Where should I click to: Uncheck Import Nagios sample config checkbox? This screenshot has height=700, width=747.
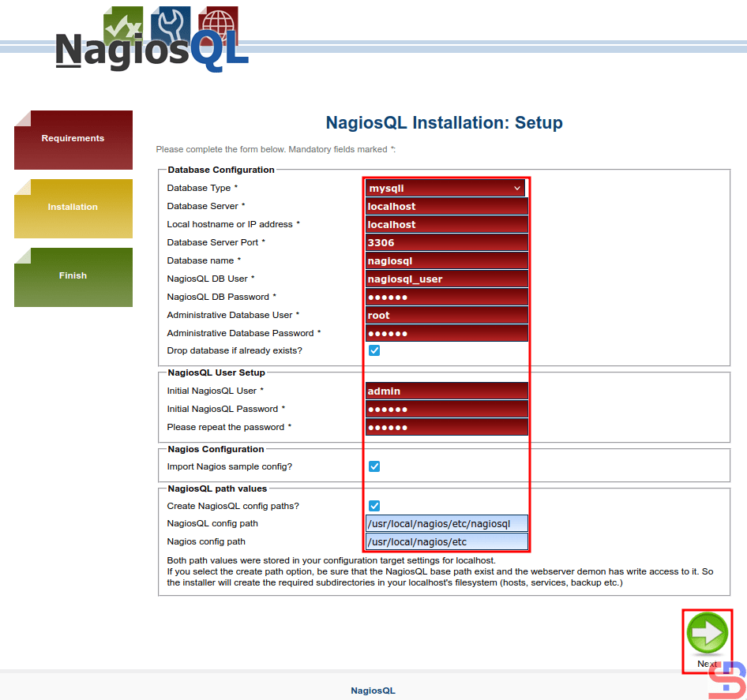(374, 466)
